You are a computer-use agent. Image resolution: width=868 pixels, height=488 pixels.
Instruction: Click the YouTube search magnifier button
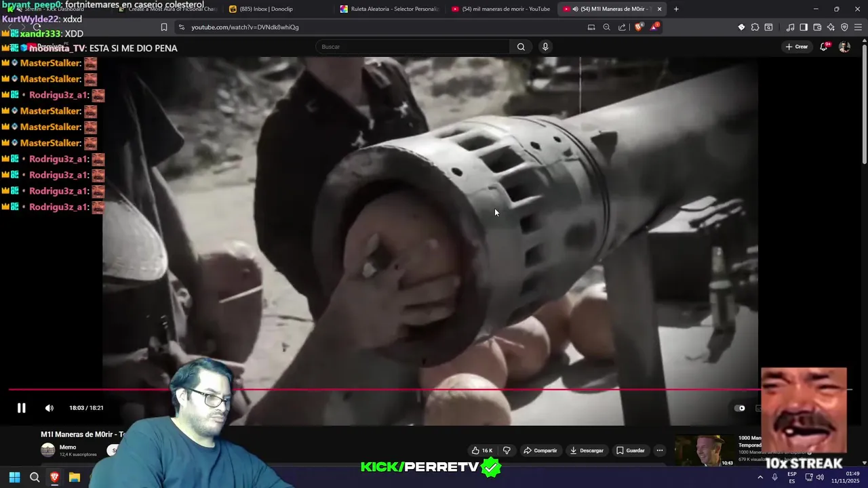(521, 47)
